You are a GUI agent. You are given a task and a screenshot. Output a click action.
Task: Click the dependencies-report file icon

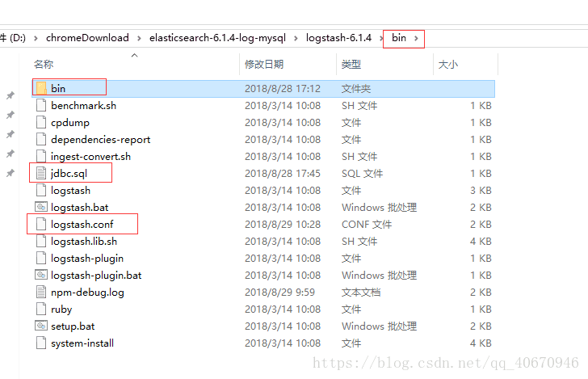click(41, 139)
